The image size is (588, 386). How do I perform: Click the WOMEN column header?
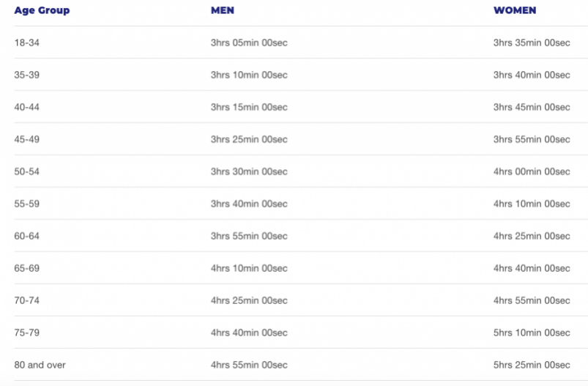(515, 10)
